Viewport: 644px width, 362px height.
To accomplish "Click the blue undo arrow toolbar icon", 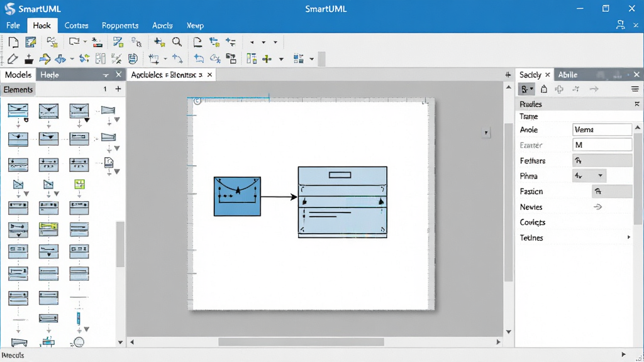I will tap(199, 58).
